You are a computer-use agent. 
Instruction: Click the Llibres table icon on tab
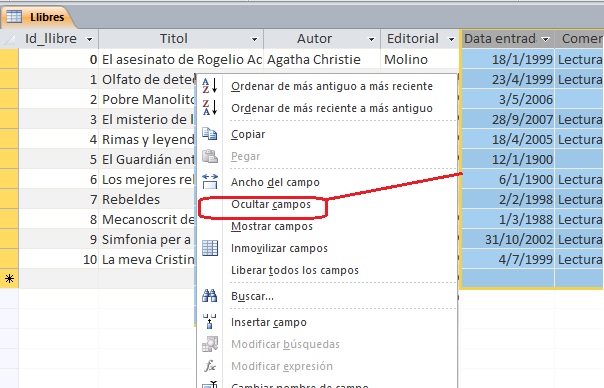(14, 17)
